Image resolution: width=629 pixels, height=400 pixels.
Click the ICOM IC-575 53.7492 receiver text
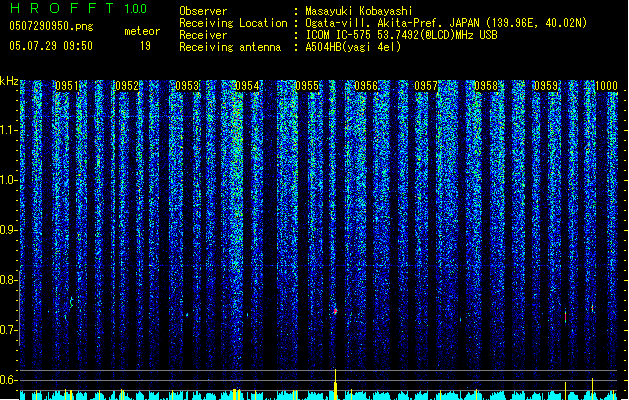click(x=402, y=35)
